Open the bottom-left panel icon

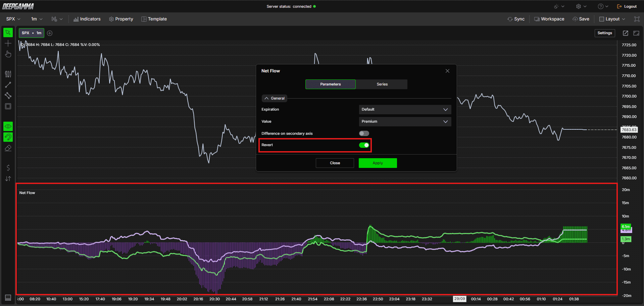[x=8, y=298]
